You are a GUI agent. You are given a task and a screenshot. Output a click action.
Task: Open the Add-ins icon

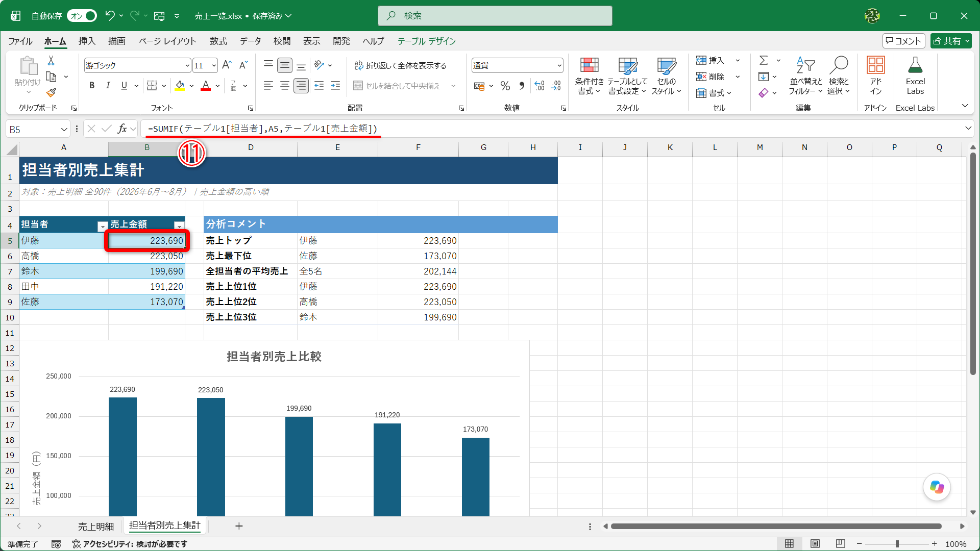876,65
